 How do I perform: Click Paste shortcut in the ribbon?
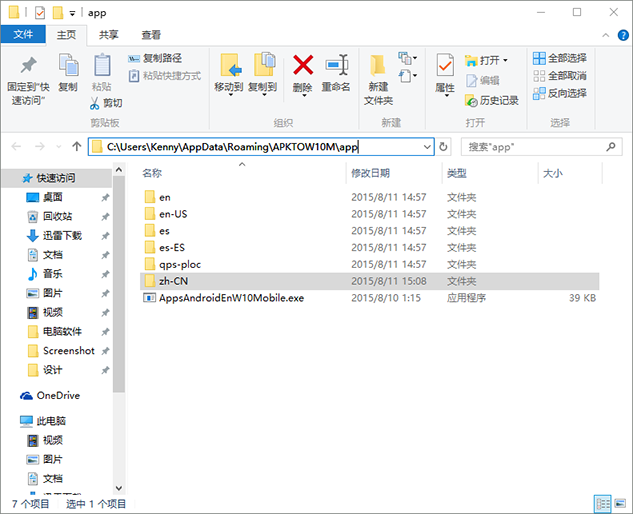tap(165, 76)
